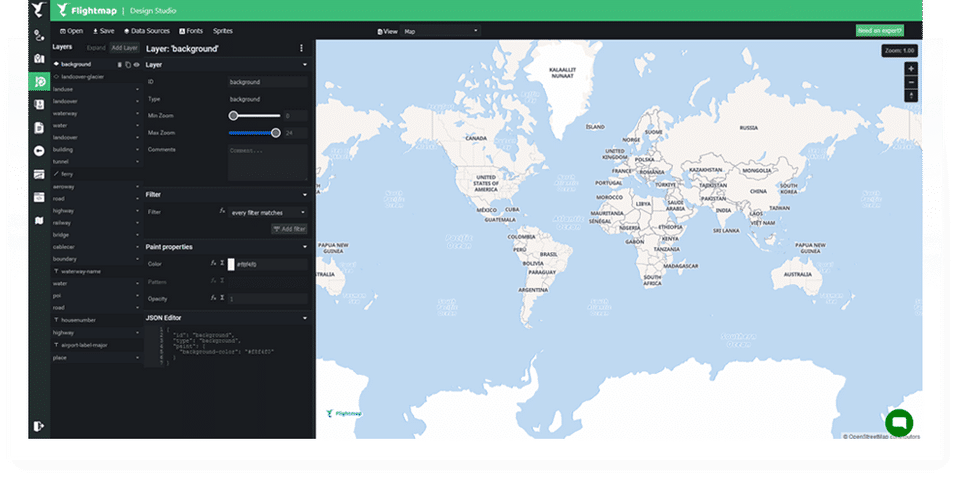Click the card panel icon in sidebar
Image resolution: width=960 pixels, height=479 pixels.
(39, 174)
